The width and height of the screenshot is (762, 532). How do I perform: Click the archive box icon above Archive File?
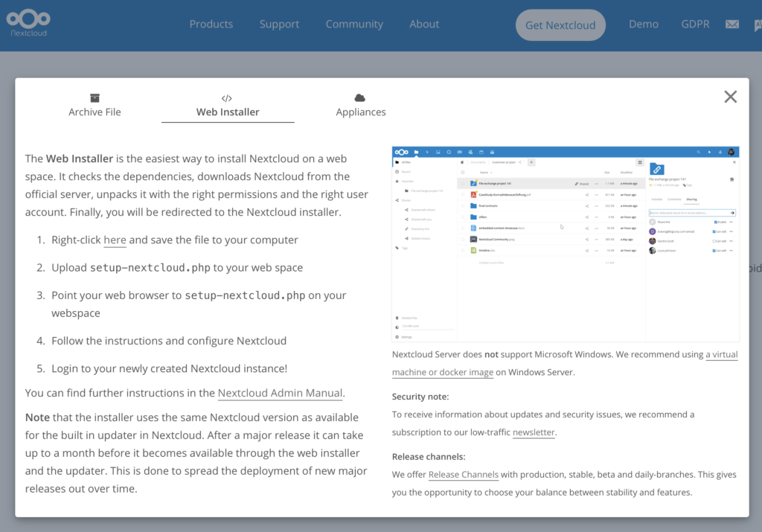[x=95, y=97]
